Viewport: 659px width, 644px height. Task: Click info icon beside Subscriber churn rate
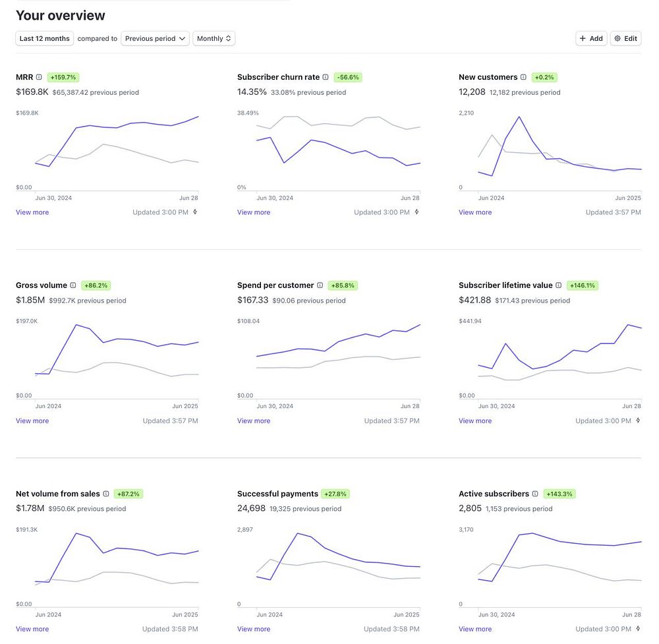[x=326, y=77]
